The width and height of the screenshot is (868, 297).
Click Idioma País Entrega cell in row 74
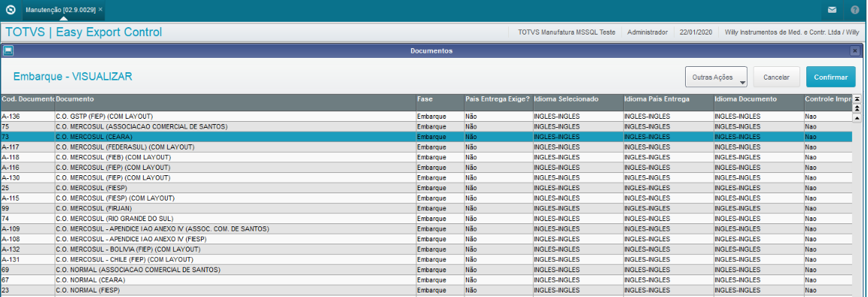(669, 219)
